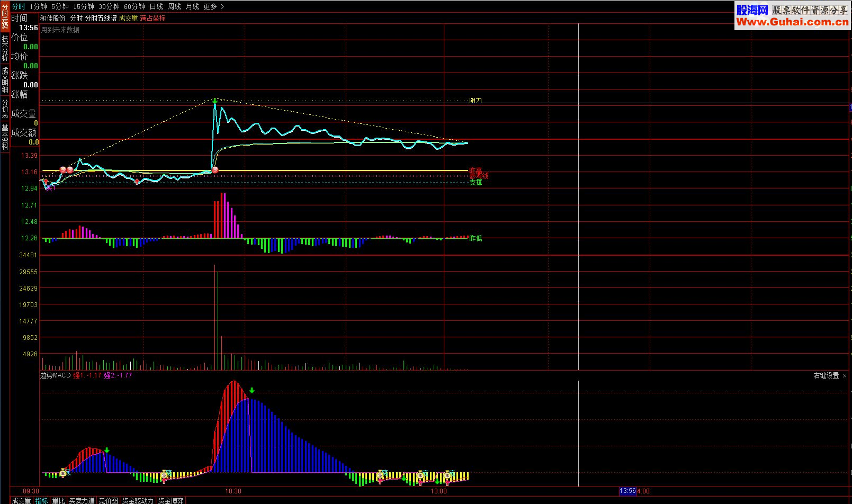Screen dimensions: 852x504
Task: Open the 分时走势 sidebar tab
Action: (5, 16)
